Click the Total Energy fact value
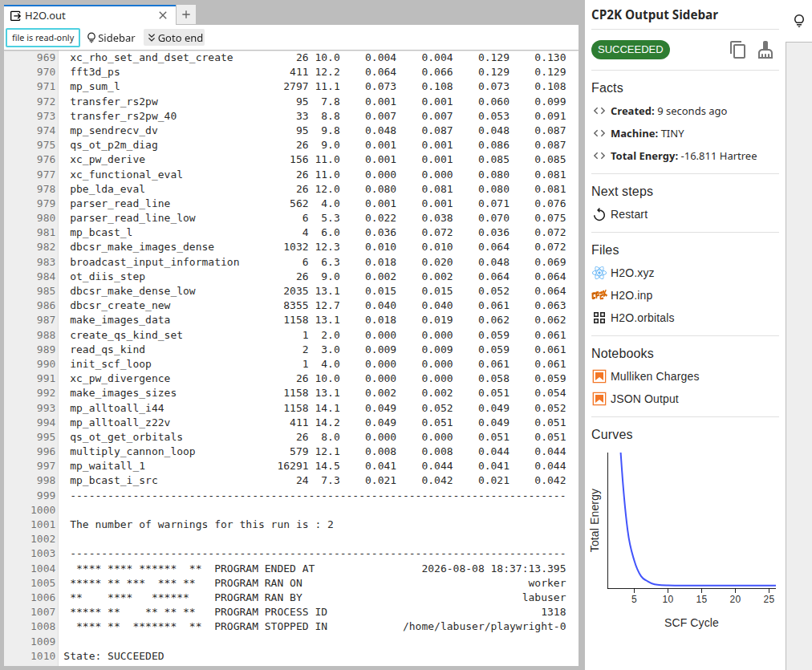 pos(719,156)
